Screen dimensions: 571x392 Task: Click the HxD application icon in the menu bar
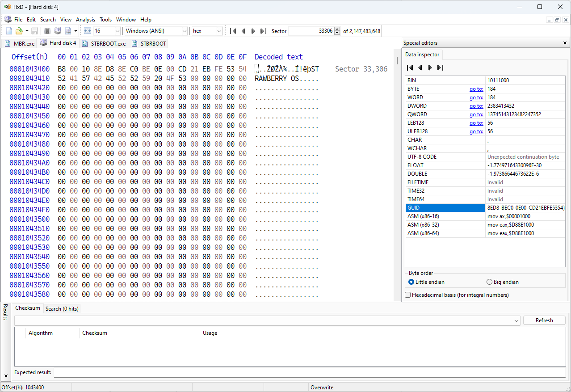(8, 19)
